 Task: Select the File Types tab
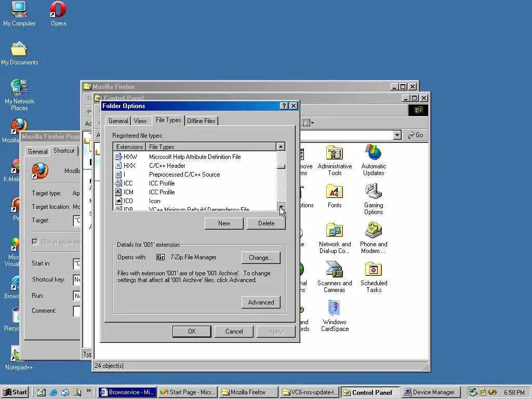point(168,120)
